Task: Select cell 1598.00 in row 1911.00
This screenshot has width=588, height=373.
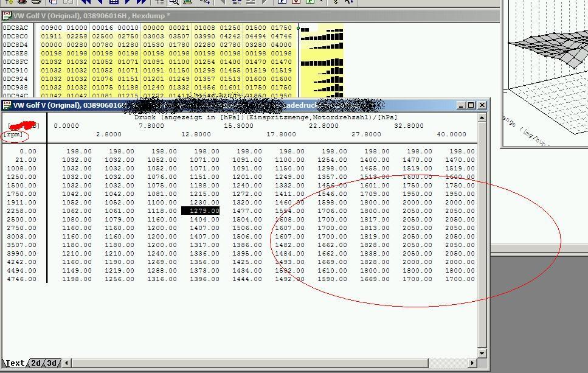Action: (332, 202)
